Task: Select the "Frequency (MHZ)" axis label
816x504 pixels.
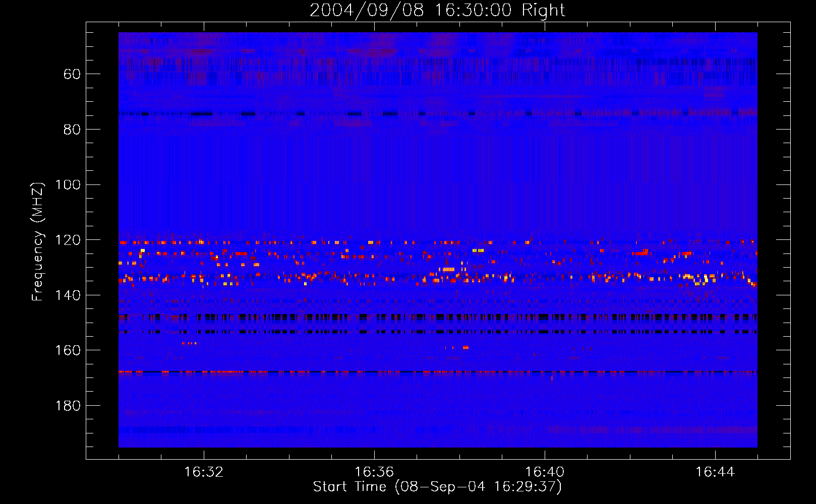Action: point(38,241)
